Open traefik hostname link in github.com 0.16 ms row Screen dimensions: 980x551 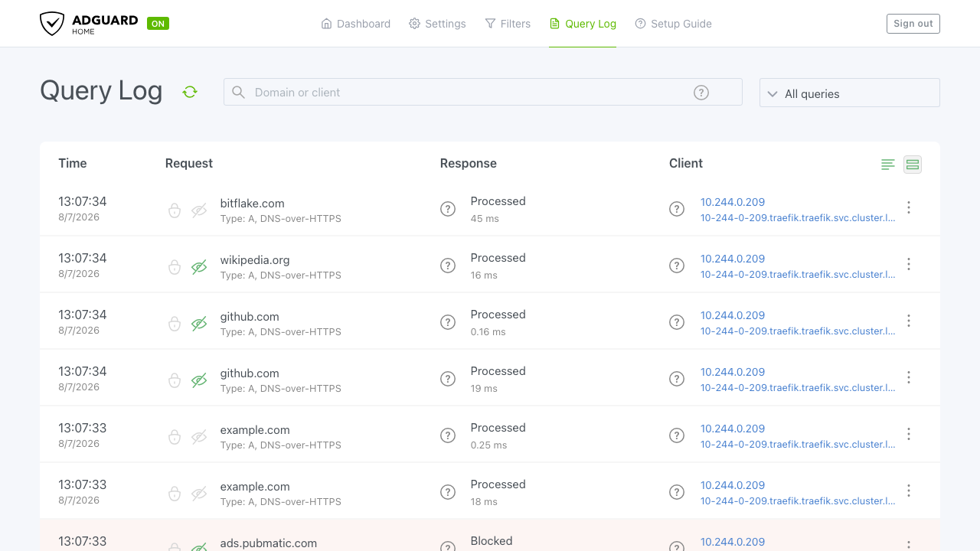[798, 331]
